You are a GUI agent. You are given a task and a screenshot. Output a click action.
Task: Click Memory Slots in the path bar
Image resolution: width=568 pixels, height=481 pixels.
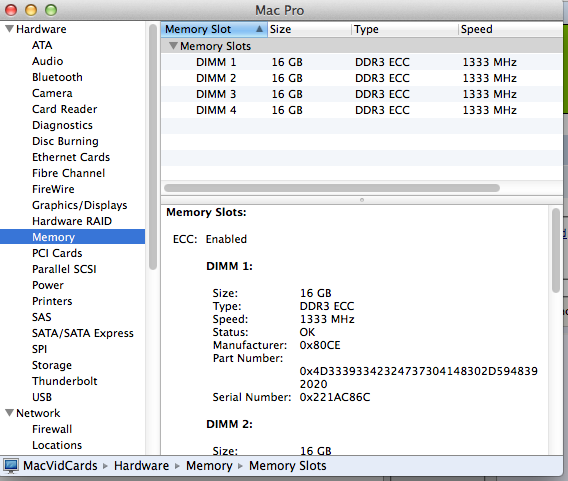click(x=288, y=465)
